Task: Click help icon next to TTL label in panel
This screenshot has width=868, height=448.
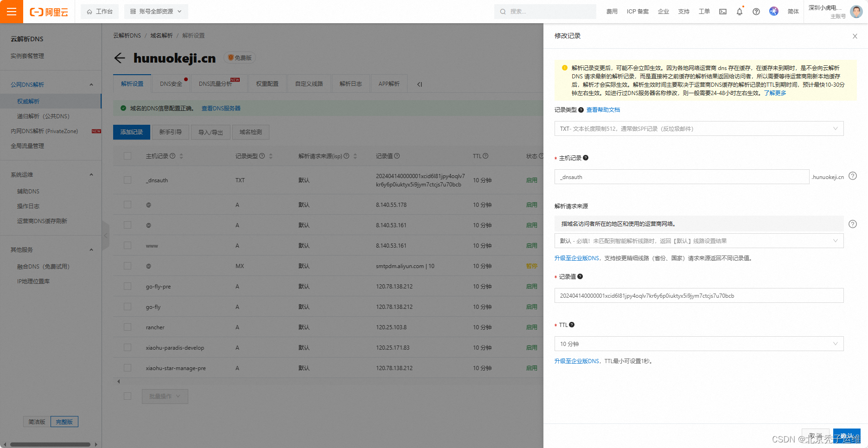Action: (572, 325)
